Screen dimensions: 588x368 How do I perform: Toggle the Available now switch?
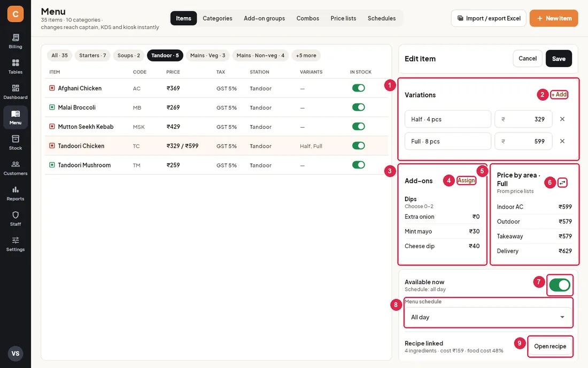coord(560,285)
